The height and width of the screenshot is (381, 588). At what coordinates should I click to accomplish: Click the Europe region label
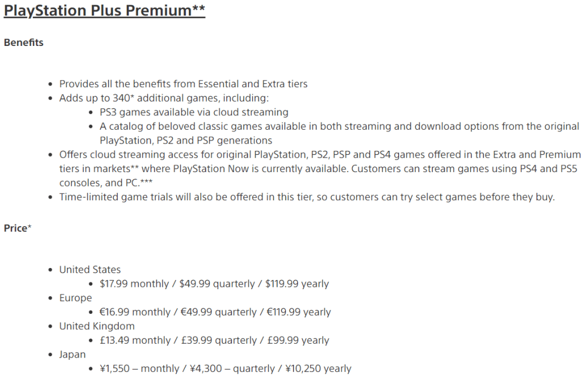tap(75, 298)
